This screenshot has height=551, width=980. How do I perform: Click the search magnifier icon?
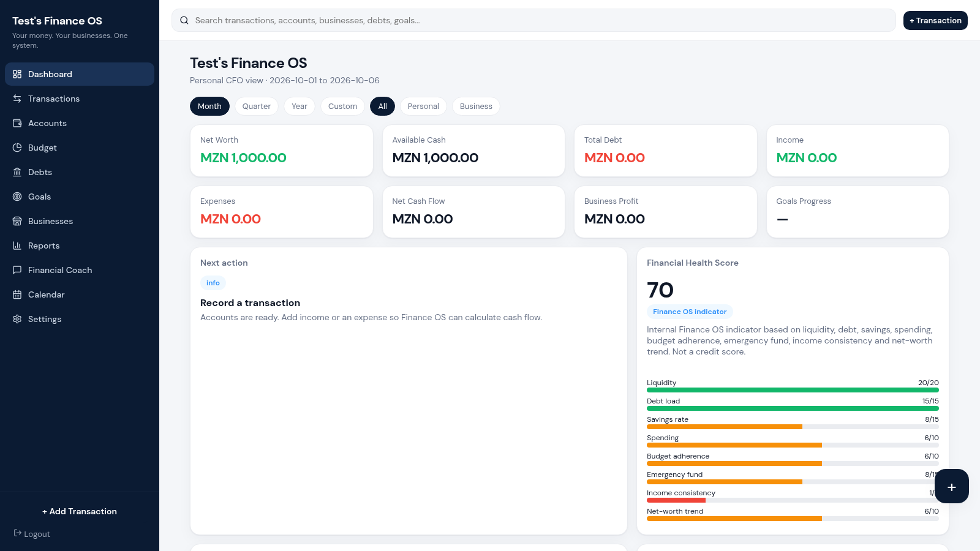pos(184,20)
